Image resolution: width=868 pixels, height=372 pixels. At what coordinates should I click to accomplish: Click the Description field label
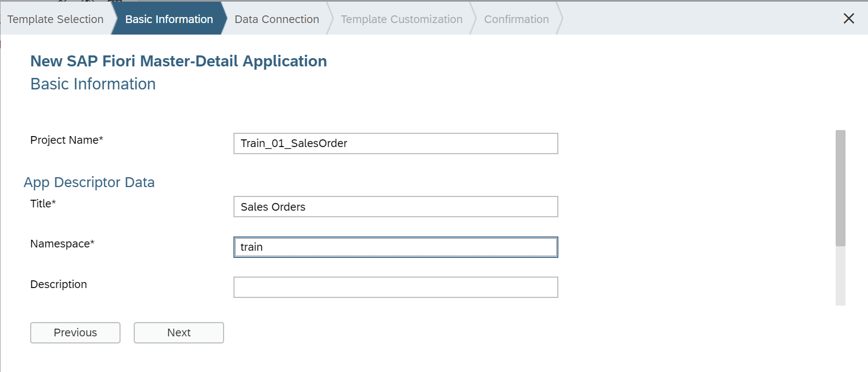59,284
